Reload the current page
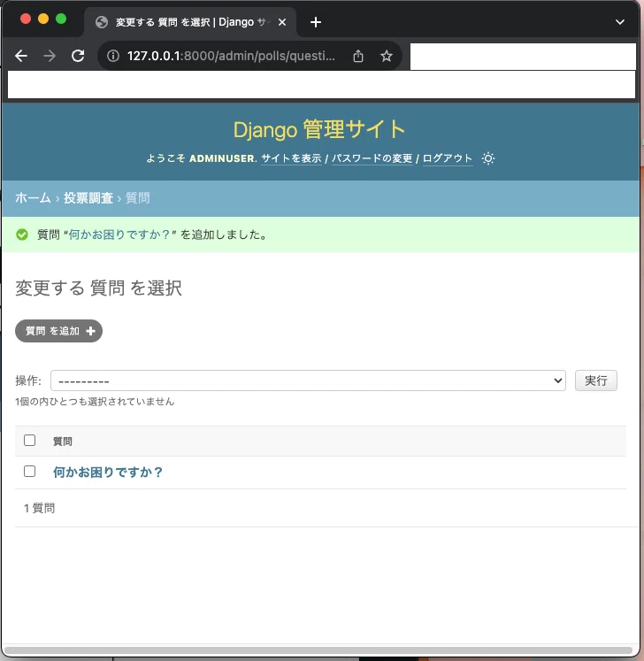 click(78, 56)
